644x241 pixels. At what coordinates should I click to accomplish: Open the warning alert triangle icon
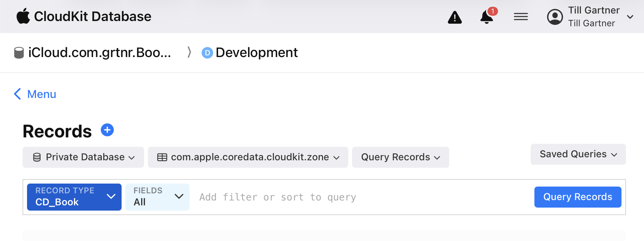pos(455,17)
